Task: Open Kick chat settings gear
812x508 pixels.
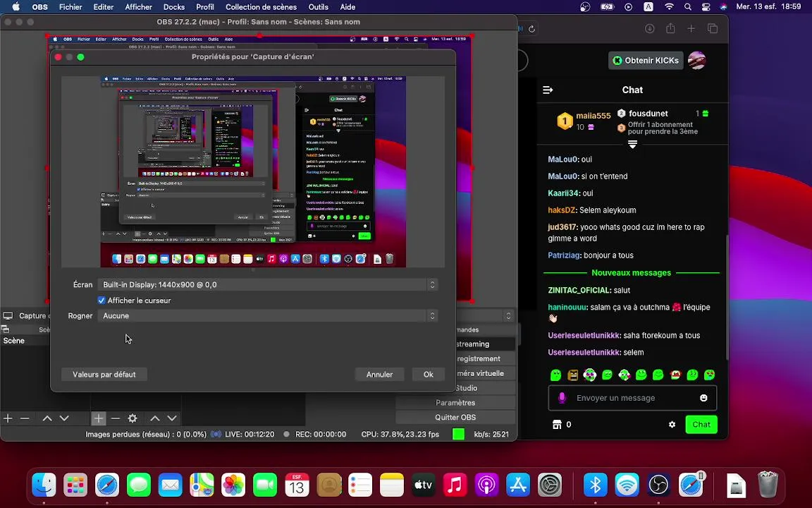Action: [x=672, y=425]
